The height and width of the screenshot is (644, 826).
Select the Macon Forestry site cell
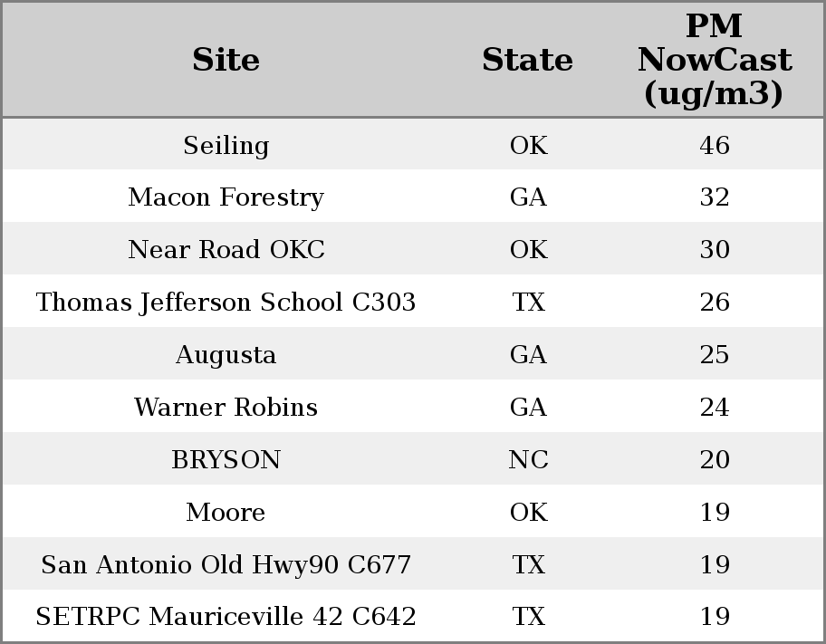click(x=226, y=197)
